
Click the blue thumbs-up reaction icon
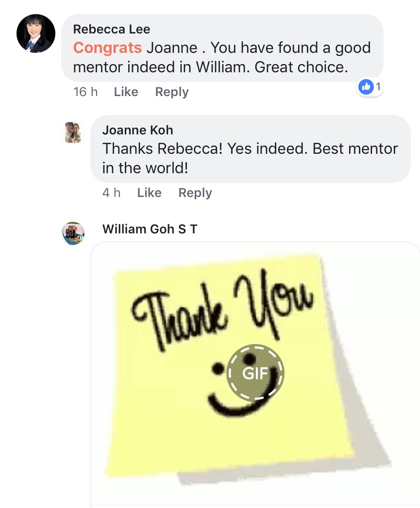click(x=366, y=87)
